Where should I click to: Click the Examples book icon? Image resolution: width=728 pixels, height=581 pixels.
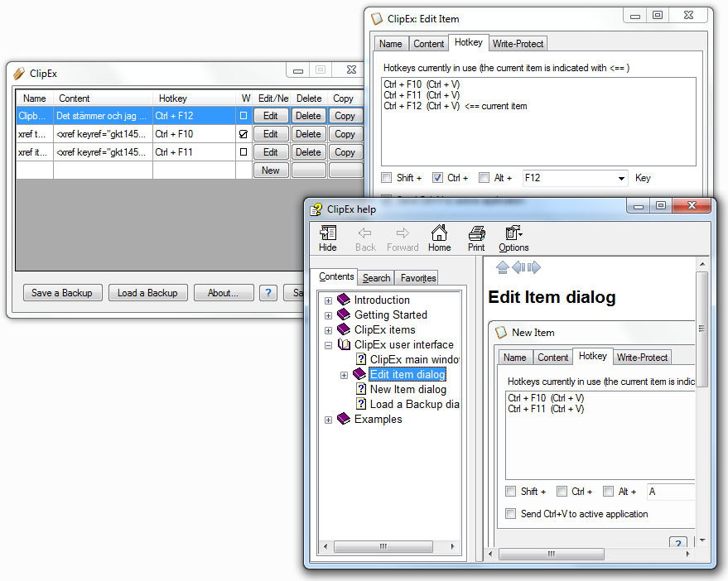344,419
